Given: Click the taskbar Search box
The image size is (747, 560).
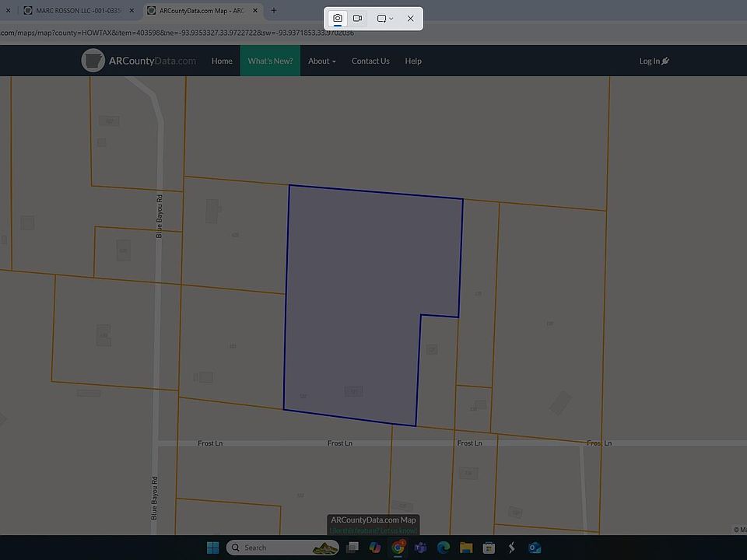Looking at the screenshot, I should point(272,548).
